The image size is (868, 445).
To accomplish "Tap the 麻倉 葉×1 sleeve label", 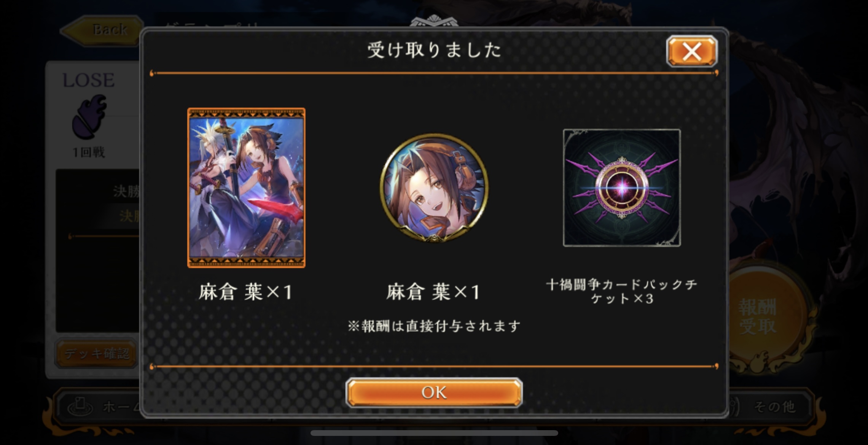I will (x=246, y=292).
